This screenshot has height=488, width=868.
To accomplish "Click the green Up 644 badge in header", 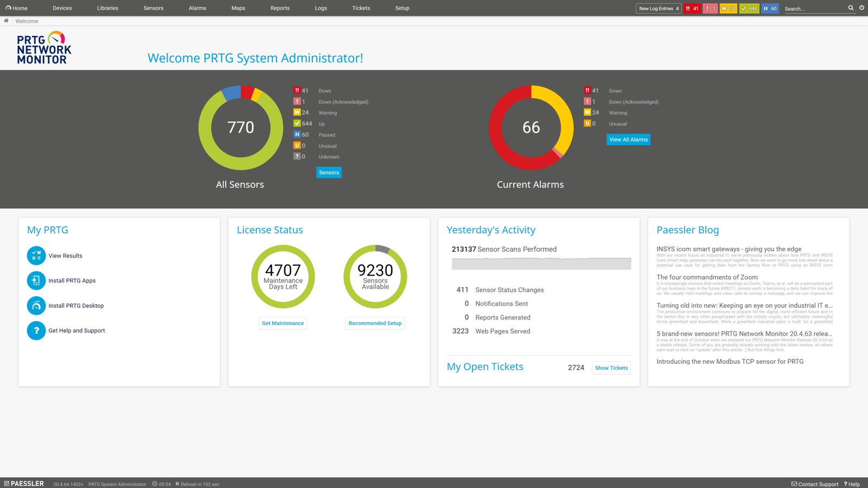I will (749, 9).
